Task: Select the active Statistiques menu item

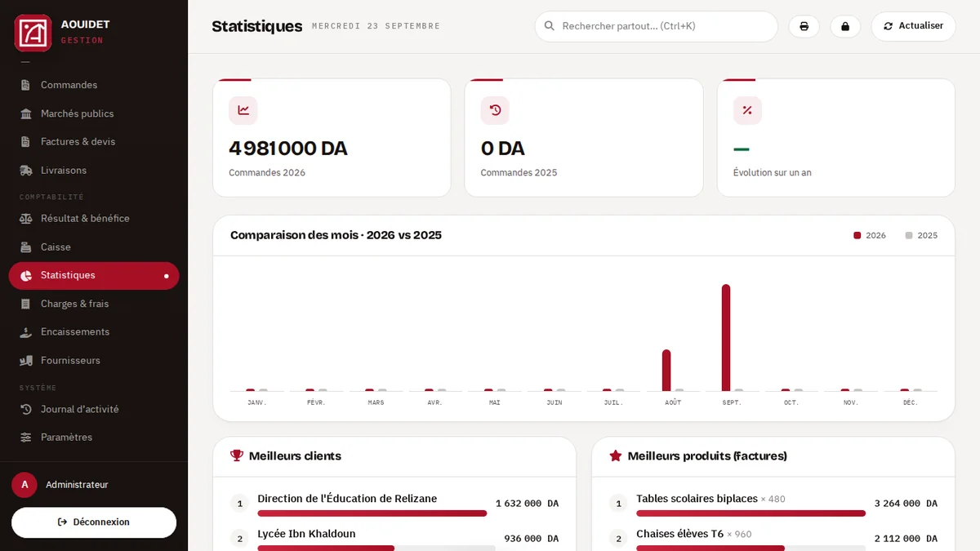Action: 94,276
